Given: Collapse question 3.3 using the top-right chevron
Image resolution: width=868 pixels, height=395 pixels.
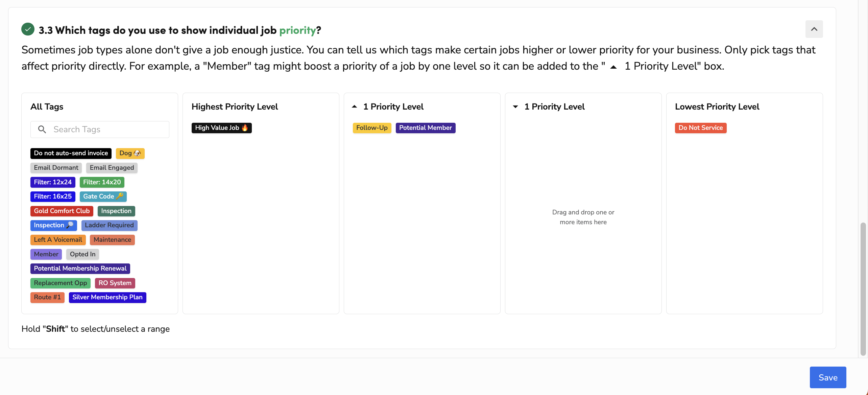Looking at the screenshot, I should (814, 29).
